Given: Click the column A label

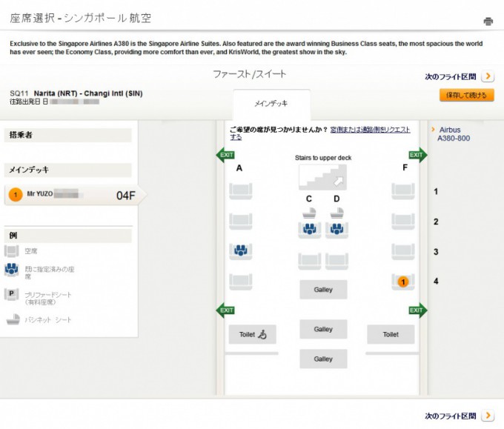Looking at the screenshot, I should pos(239,168).
